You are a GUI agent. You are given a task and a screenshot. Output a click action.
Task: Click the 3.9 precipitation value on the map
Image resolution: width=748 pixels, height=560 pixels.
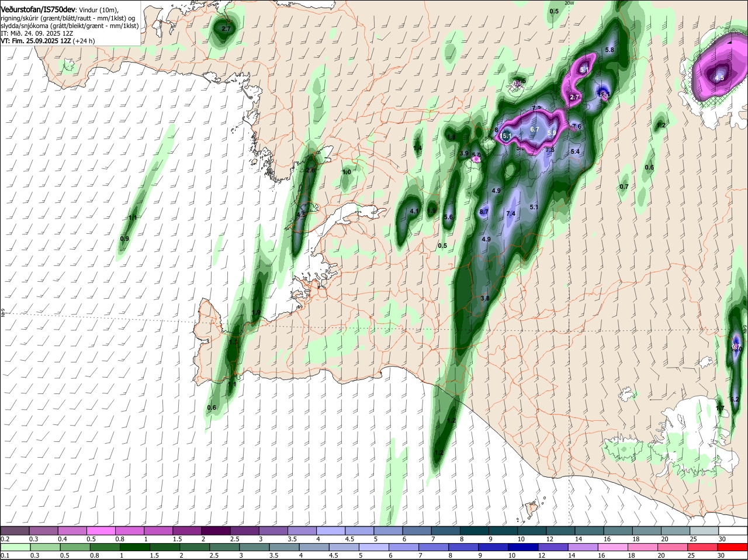pos(464,153)
